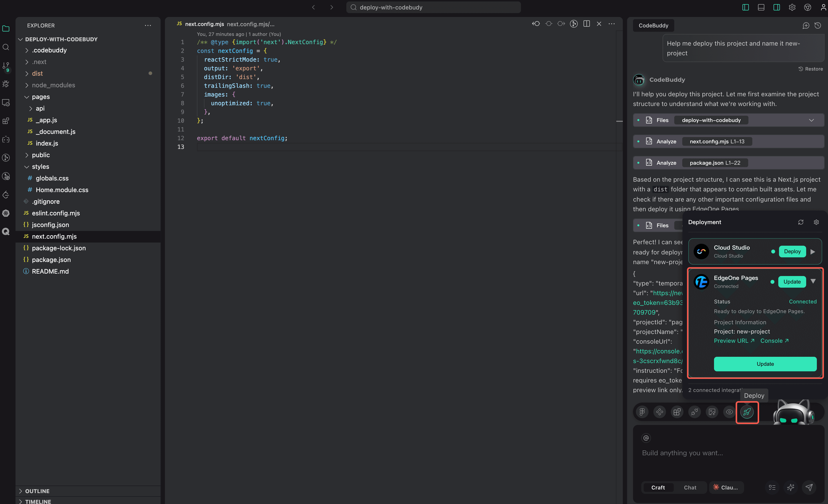Toggle the preview eye icon in the chat toolbar
The image size is (828, 504).
coord(729,412)
